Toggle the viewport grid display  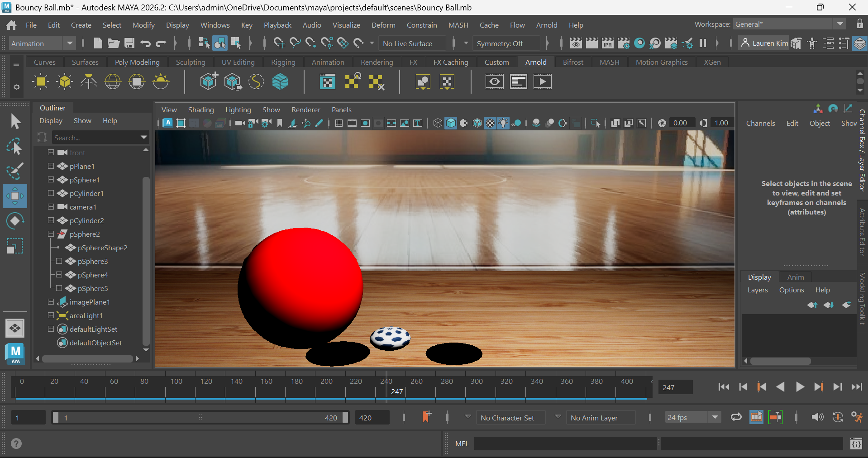point(339,123)
